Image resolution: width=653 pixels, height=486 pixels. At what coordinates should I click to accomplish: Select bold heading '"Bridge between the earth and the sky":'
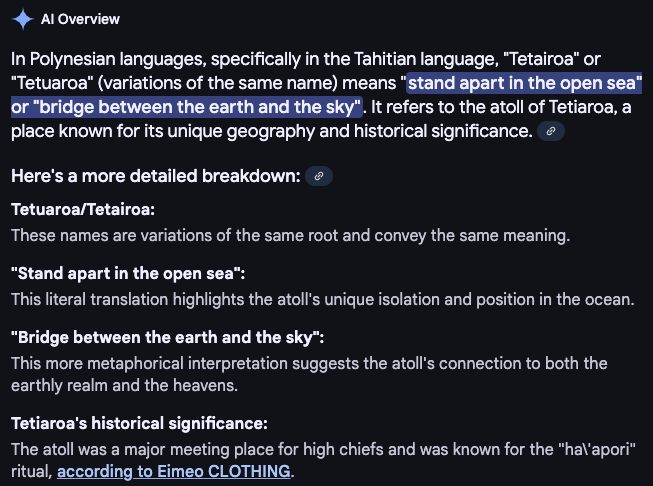tap(167, 337)
